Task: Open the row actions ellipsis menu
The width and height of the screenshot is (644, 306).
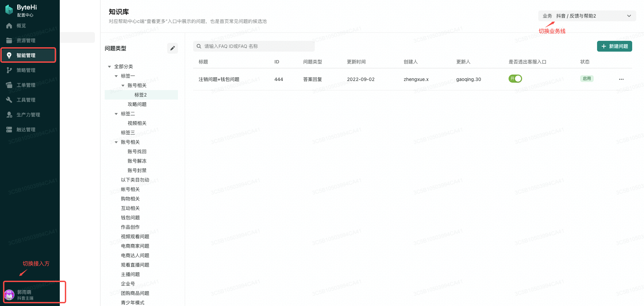Action: click(x=621, y=79)
